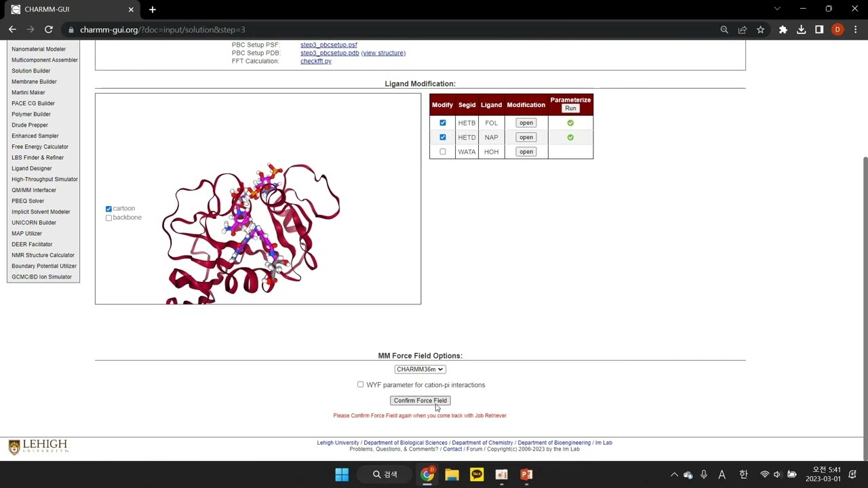This screenshot has height=488, width=868.
Task: Open GCMC/BD Ion Simulator from the sidebar
Action: coord(41,277)
